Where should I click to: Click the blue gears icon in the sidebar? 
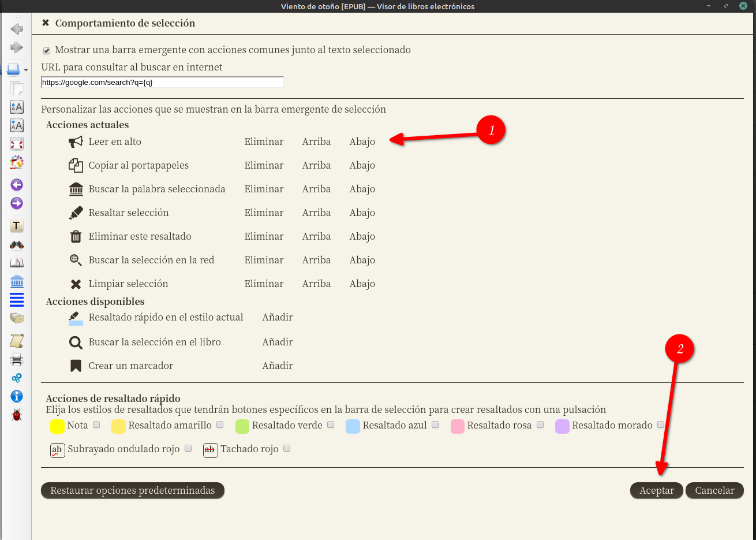(x=17, y=378)
